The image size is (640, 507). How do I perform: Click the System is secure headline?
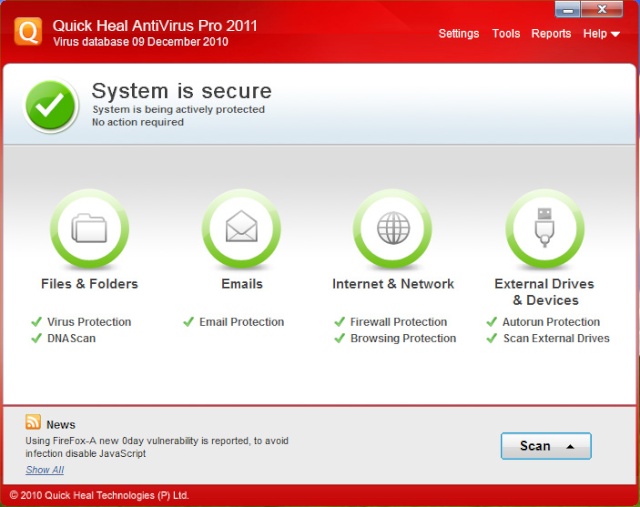click(x=182, y=91)
